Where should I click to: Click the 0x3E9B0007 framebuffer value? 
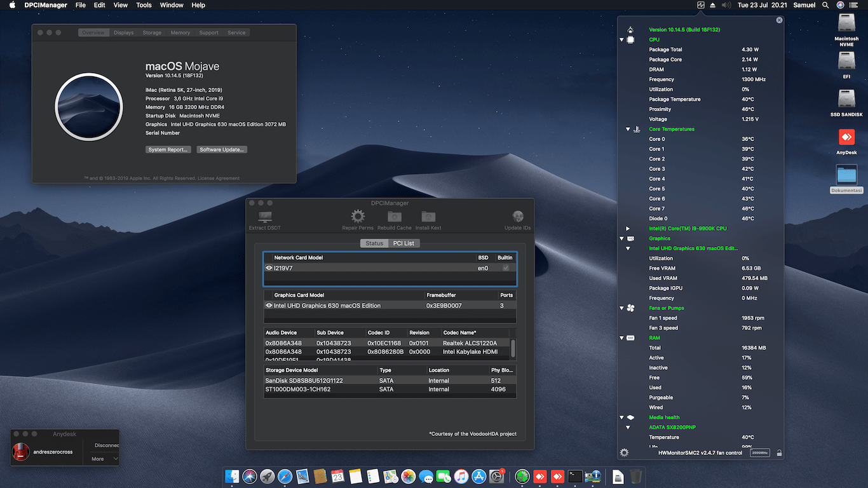tap(444, 306)
